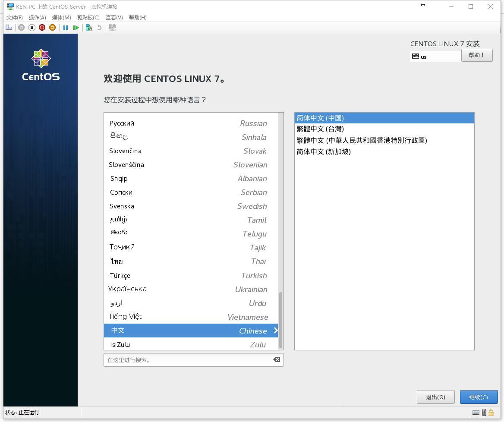Click the Enhanced Session monitor icon
The image size is (504, 422).
112,28
